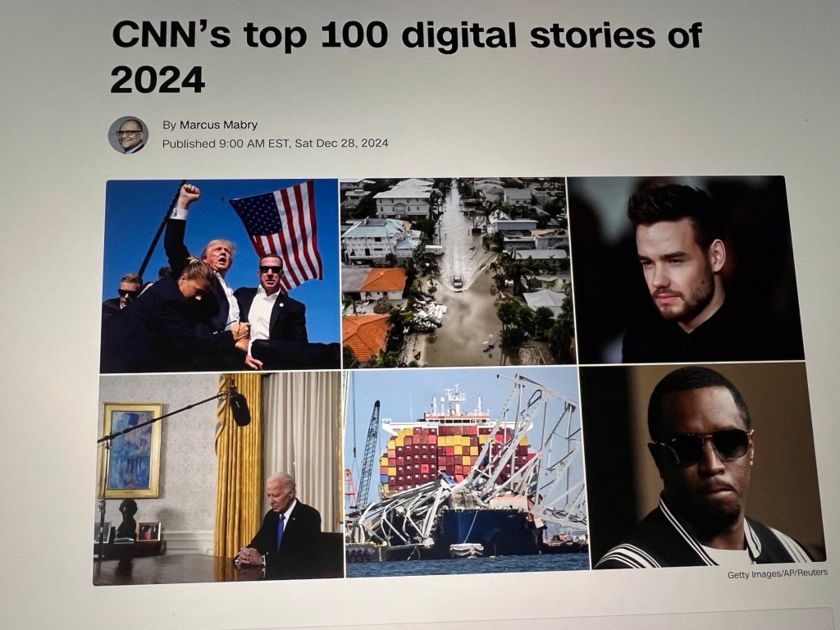Click the 2024 text in the headline

pyautogui.click(x=158, y=80)
